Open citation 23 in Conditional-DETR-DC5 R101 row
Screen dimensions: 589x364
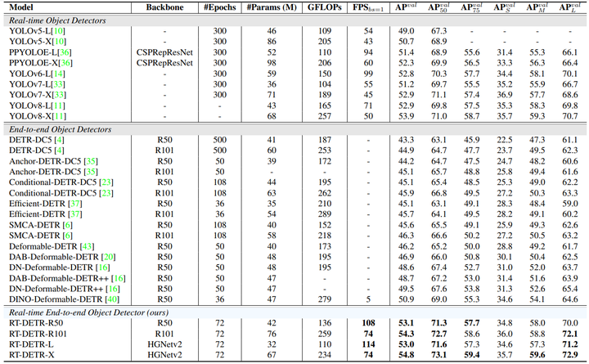tap(106, 193)
